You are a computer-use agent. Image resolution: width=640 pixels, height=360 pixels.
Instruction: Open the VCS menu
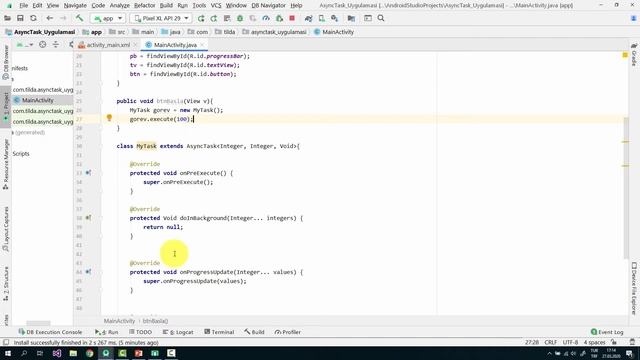[x=216, y=5]
